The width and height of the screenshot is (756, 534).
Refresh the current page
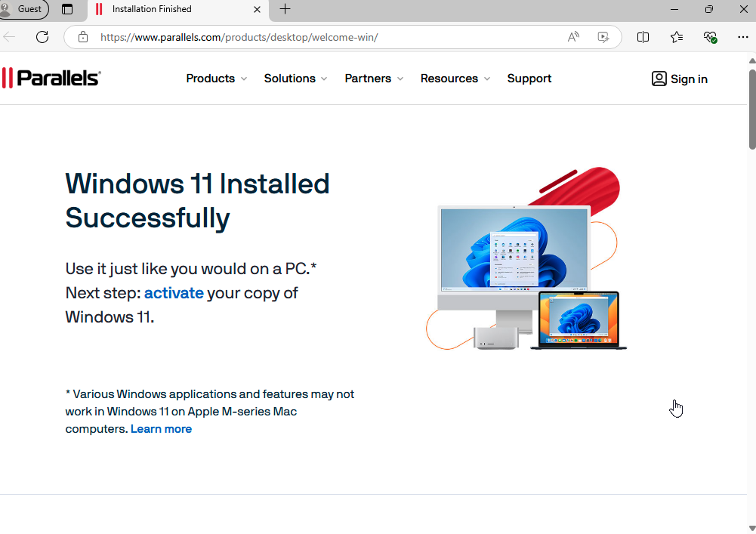(42, 36)
